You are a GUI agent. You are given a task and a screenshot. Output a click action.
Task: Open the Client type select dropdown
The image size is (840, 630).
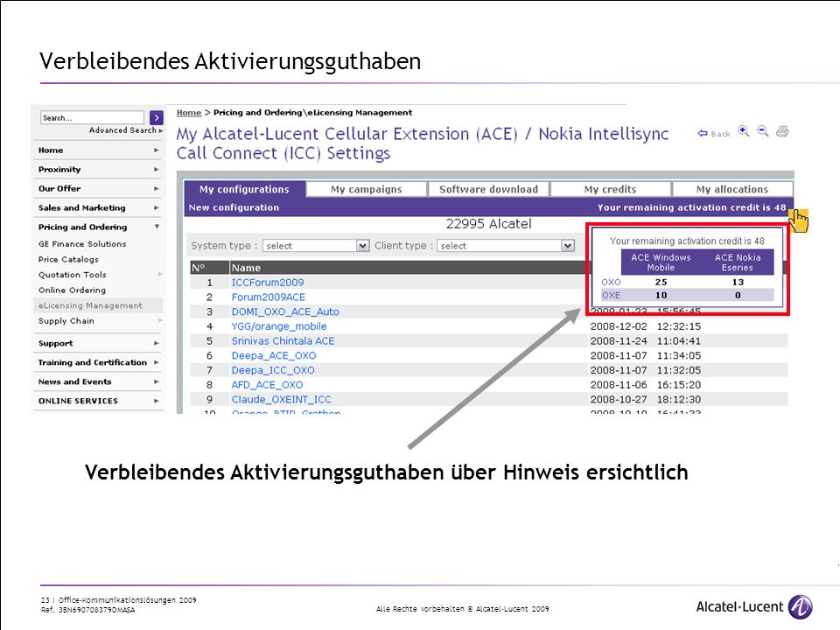tap(506, 246)
